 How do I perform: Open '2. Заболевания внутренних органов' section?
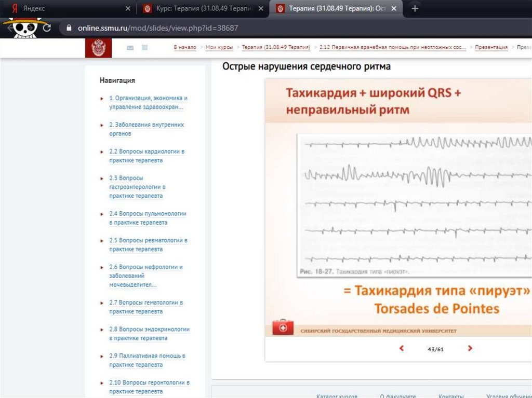pyautogui.click(x=147, y=129)
